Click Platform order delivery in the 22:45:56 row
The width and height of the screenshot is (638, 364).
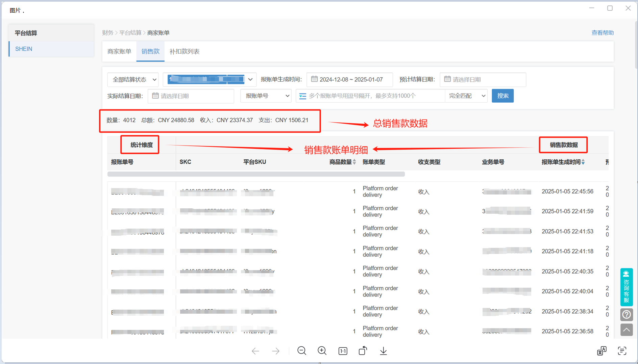pyautogui.click(x=381, y=191)
